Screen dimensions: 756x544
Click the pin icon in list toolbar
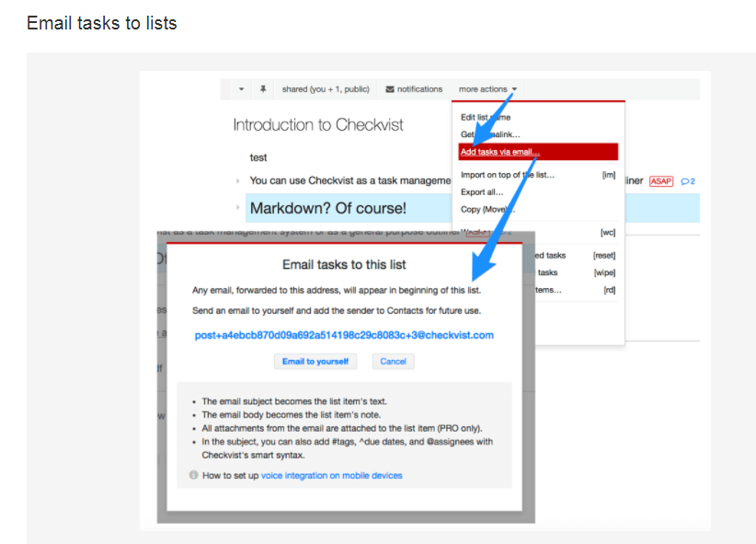263,88
